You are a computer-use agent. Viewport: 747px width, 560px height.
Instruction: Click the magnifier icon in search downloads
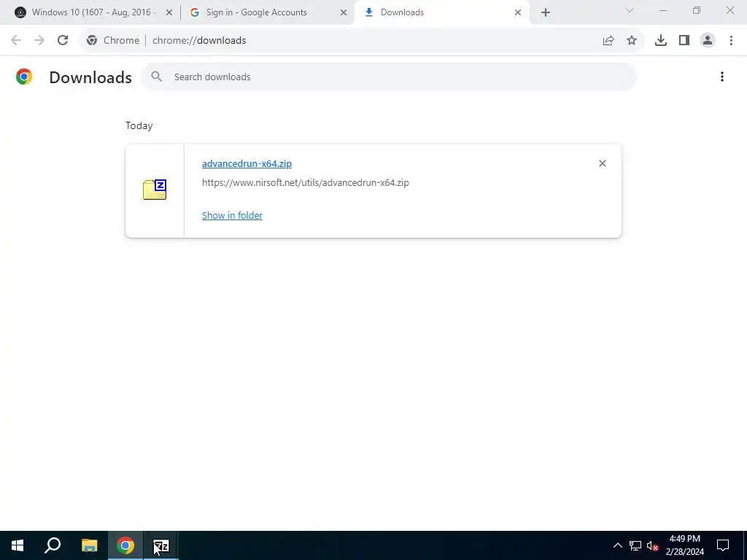156,76
